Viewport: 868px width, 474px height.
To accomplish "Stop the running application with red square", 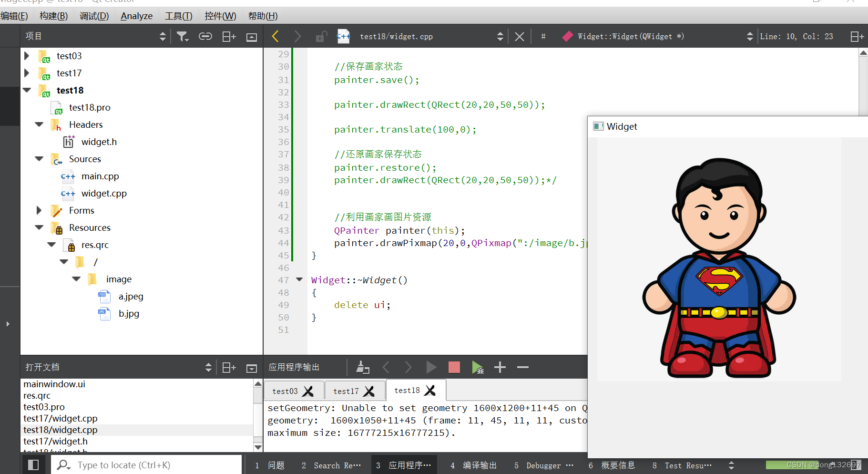I will [454, 367].
